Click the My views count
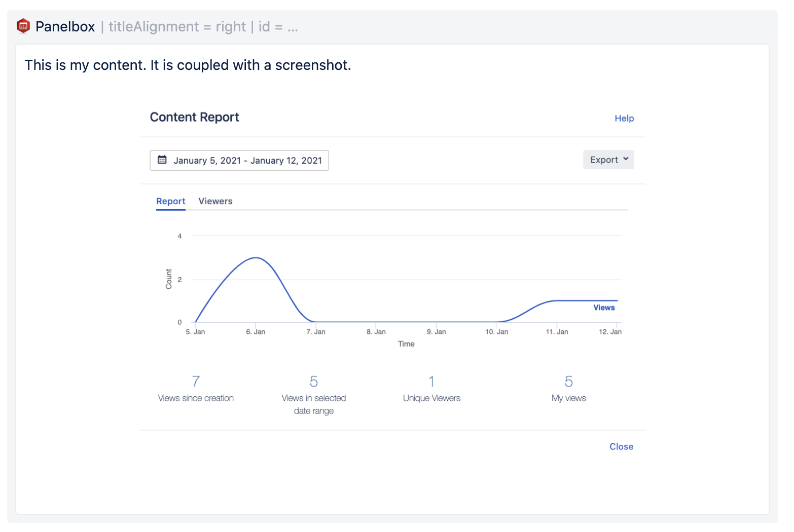794x532 pixels. [x=568, y=382]
